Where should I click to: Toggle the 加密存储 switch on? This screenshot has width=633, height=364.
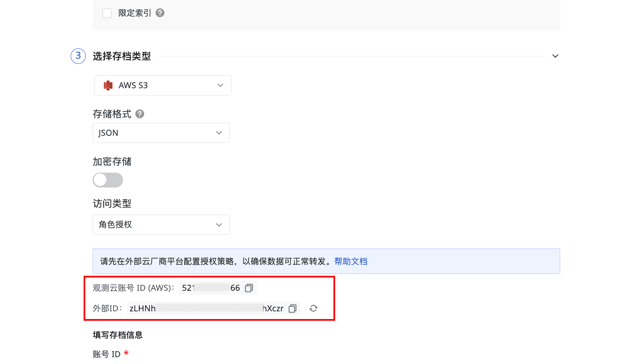point(108,180)
